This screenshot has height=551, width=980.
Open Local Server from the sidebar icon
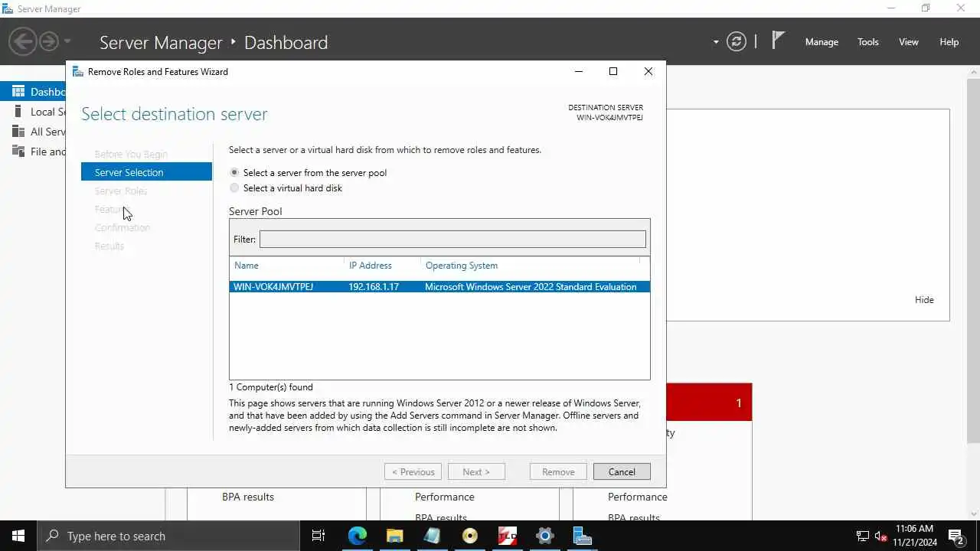[18, 111]
